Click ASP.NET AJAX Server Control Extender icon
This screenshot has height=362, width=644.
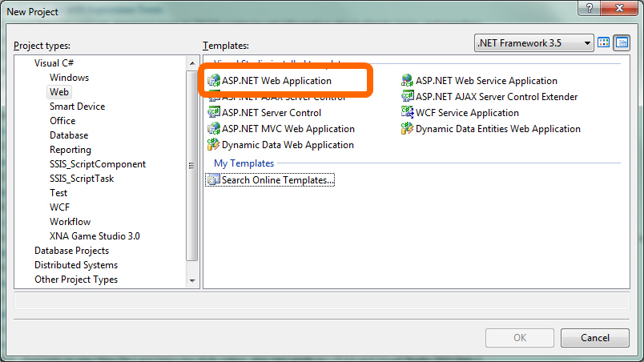pos(407,96)
